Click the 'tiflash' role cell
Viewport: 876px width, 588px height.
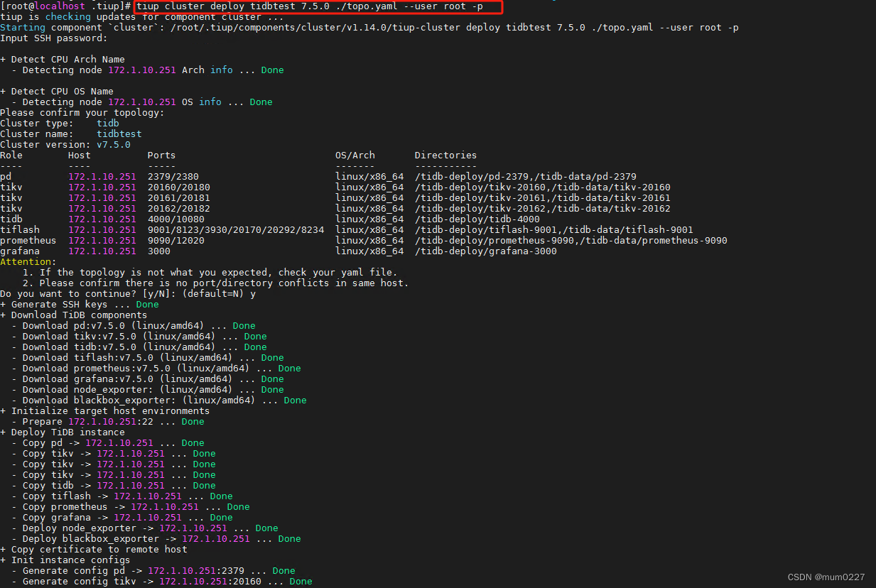(20, 230)
